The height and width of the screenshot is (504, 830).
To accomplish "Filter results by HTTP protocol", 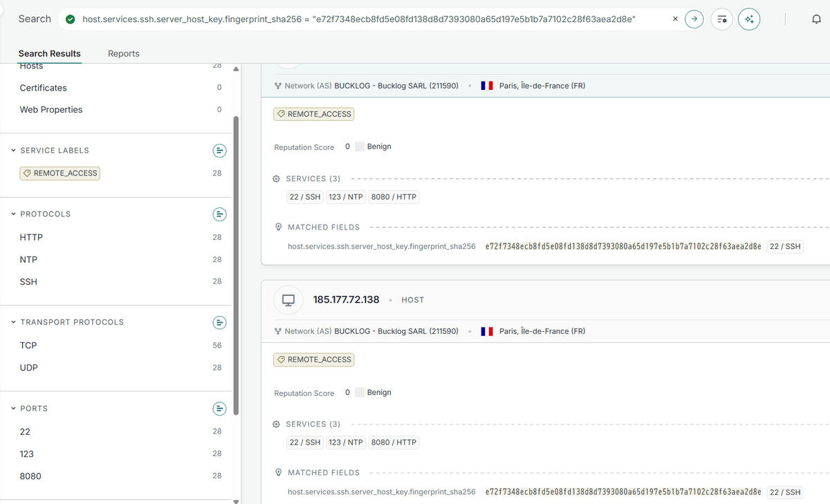I will click(x=31, y=237).
